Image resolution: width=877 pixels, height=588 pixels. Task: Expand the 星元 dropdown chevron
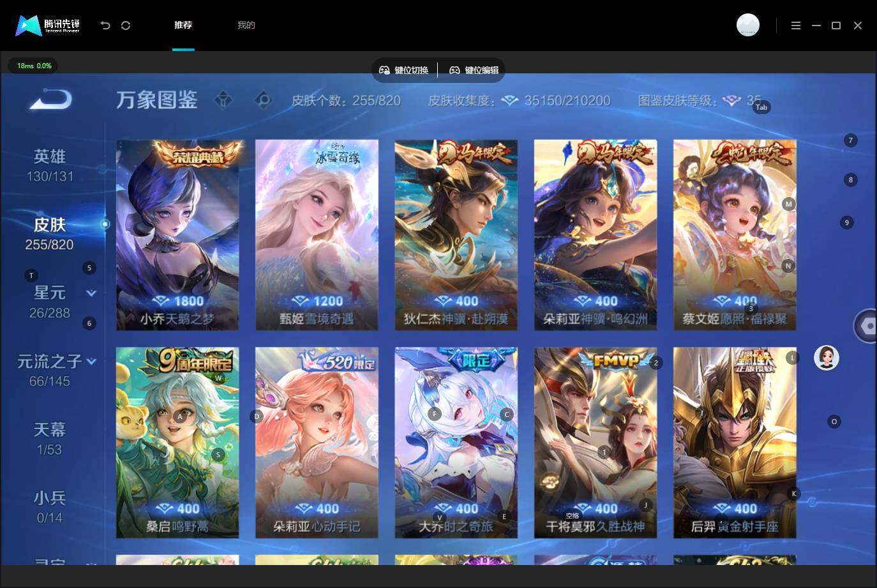pos(91,293)
